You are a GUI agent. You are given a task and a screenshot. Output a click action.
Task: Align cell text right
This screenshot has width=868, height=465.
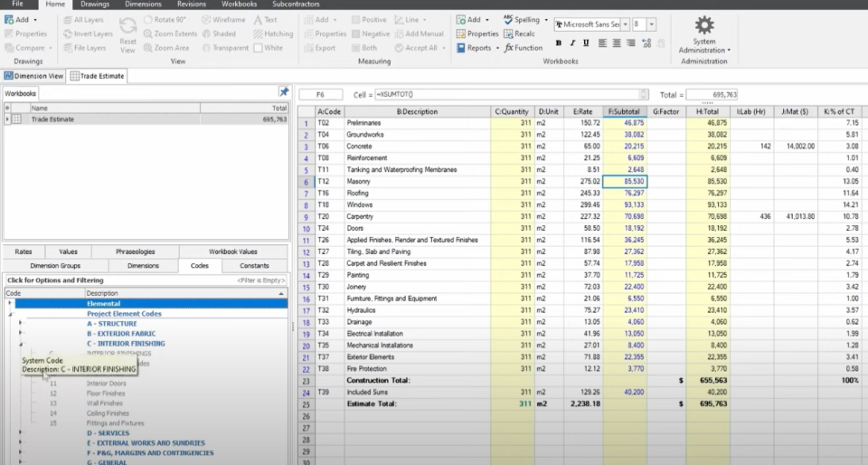click(631, 43)
